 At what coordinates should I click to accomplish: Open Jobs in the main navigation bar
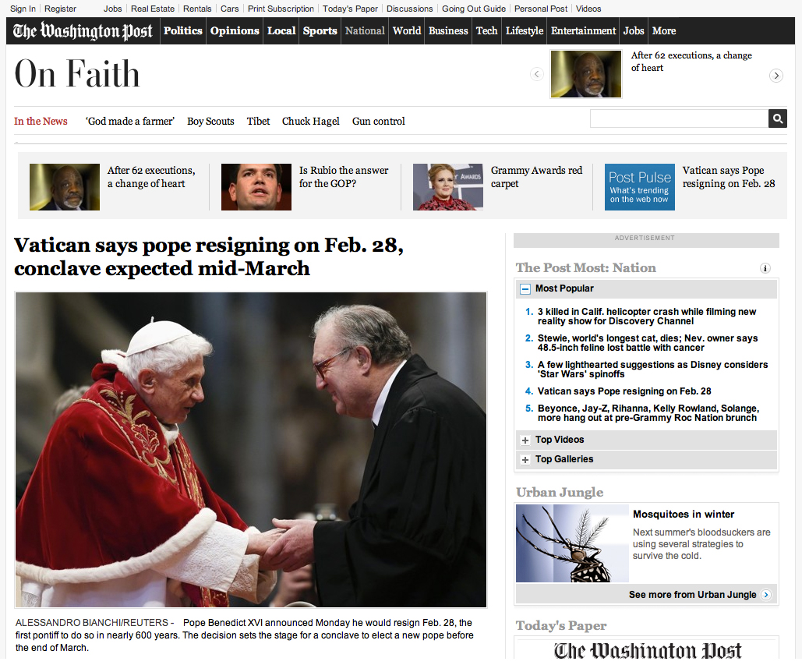coord(633,30)
